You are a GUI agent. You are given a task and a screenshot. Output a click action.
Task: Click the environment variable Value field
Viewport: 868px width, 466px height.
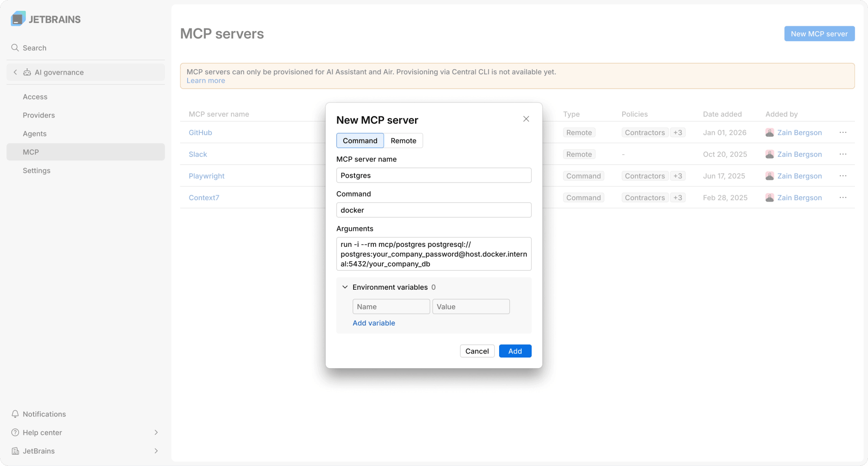471,306
